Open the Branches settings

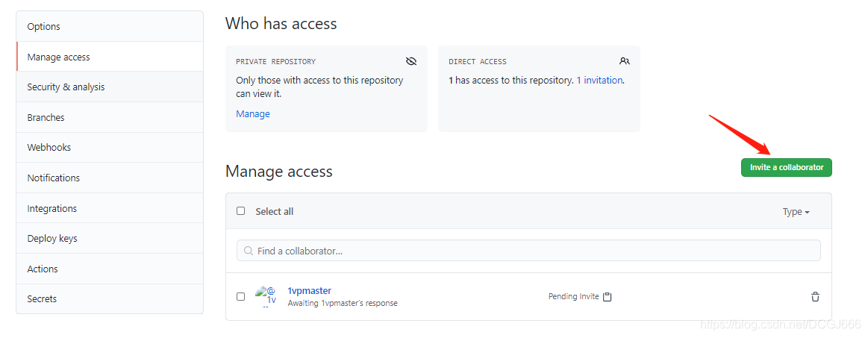point(110,117)
